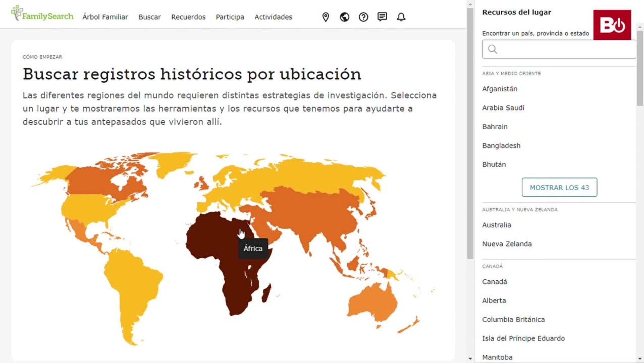Open the Recuerdos menu
The width and height of the screenshot is (644, 363).
[188, 17]
